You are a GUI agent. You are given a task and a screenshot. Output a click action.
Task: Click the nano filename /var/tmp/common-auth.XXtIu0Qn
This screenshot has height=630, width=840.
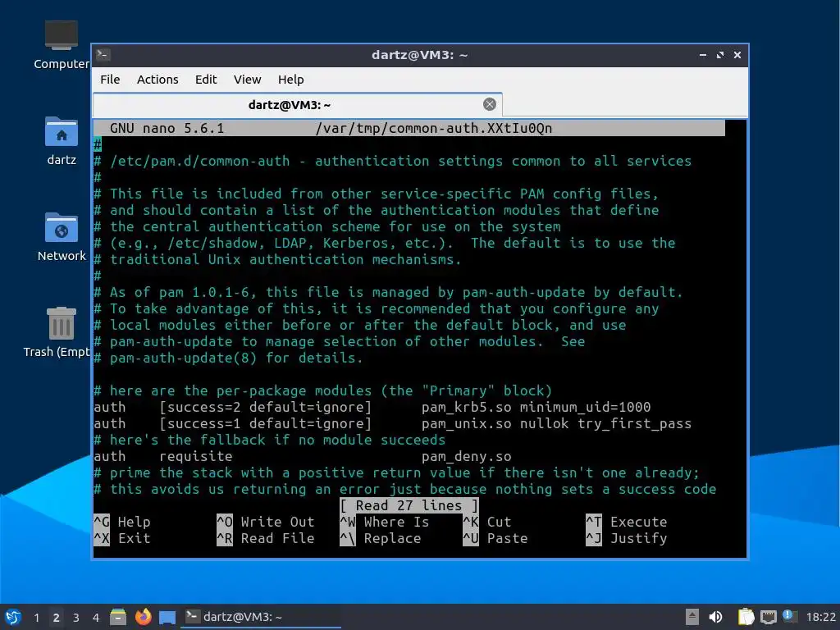433,129
